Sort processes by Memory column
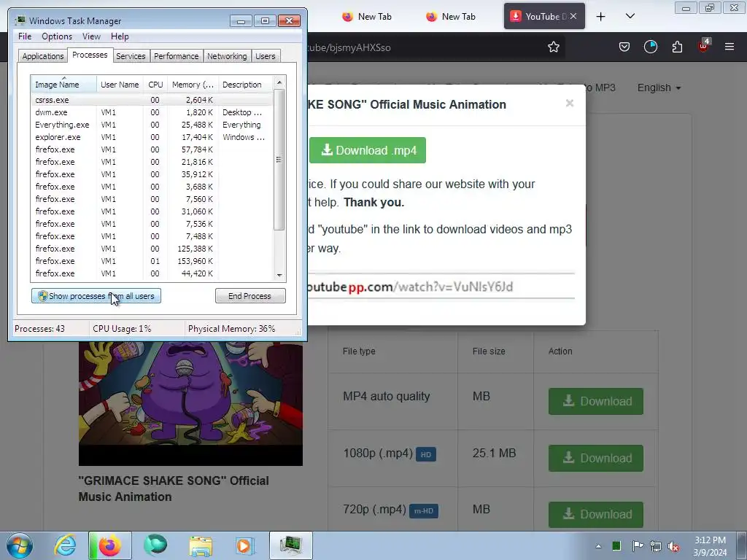This screenshot has width=747, height=560. [193, 85]
